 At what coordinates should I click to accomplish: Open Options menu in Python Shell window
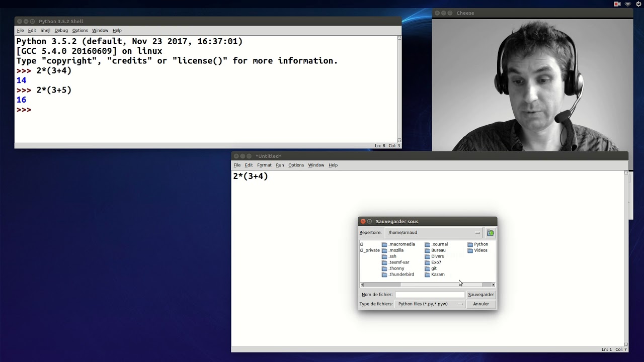tap(80, 31)
